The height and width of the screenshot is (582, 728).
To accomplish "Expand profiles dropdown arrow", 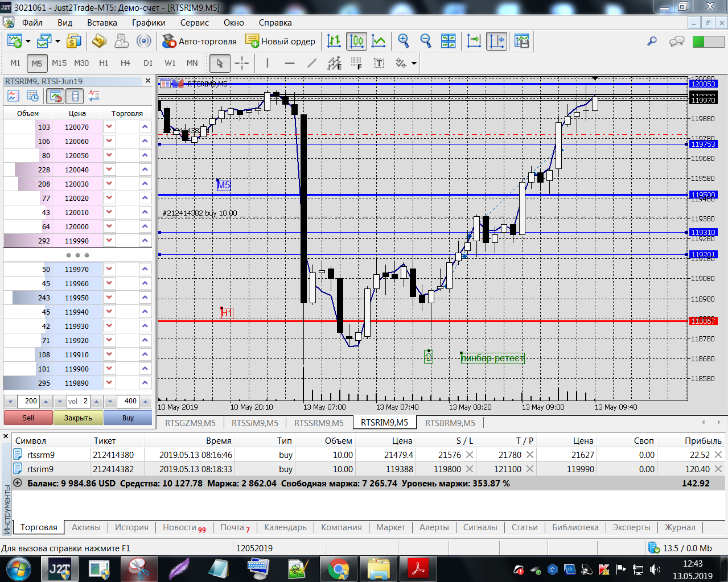I will 57,41.
